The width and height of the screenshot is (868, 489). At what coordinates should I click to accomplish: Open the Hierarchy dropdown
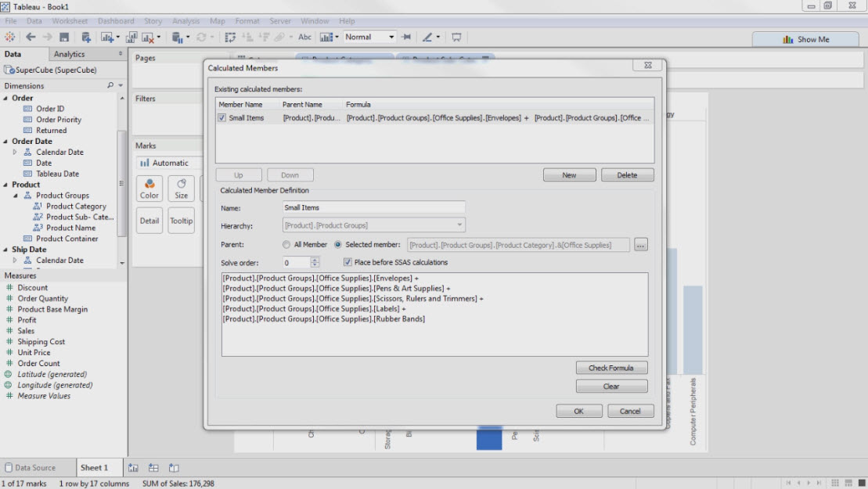pos(459,225)
